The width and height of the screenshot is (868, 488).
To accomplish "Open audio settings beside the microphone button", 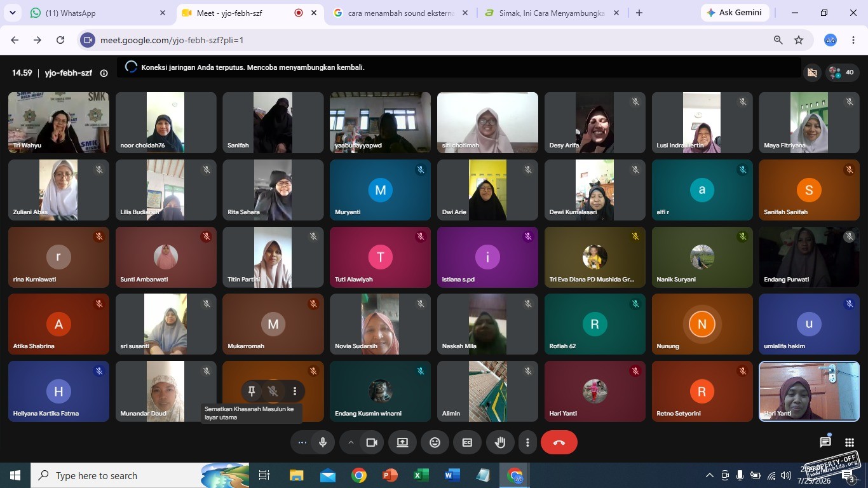I will (x=302, y=442).
